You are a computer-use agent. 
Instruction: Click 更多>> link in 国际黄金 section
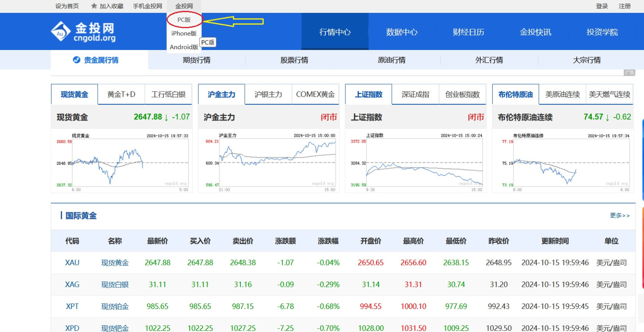(x=619, y=216)
